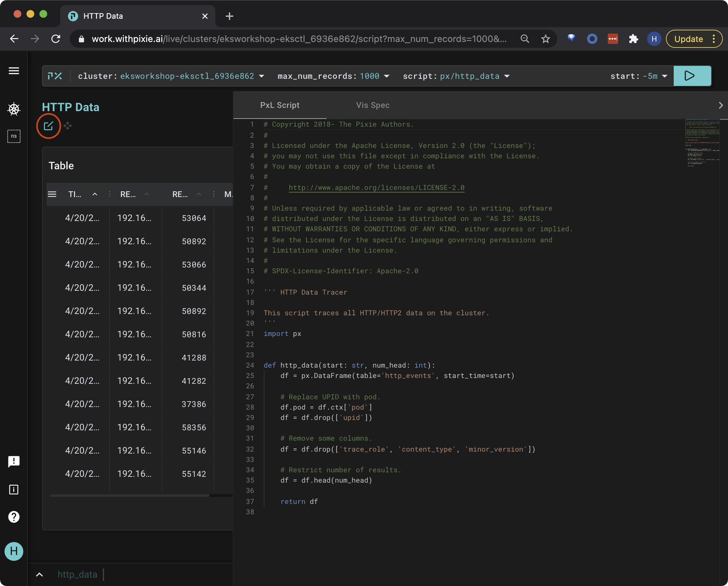Click browser reload button
728x586 pixels.
56,39
